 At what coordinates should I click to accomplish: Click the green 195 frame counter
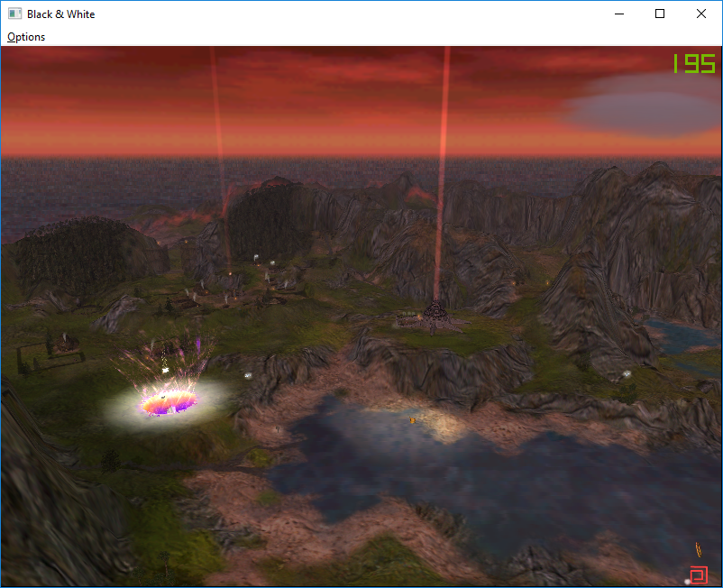click(694, 63)
